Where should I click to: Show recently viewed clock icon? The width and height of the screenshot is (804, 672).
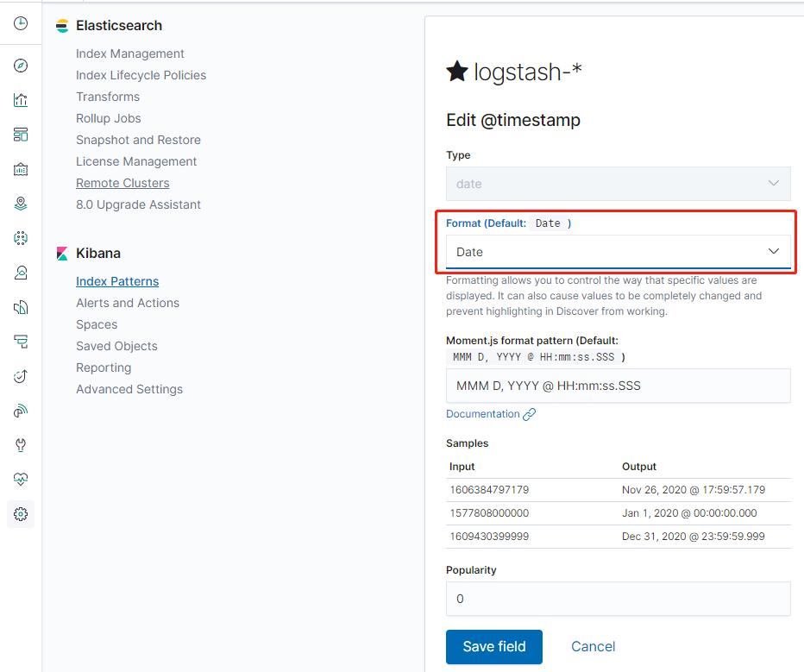[21, 23]
